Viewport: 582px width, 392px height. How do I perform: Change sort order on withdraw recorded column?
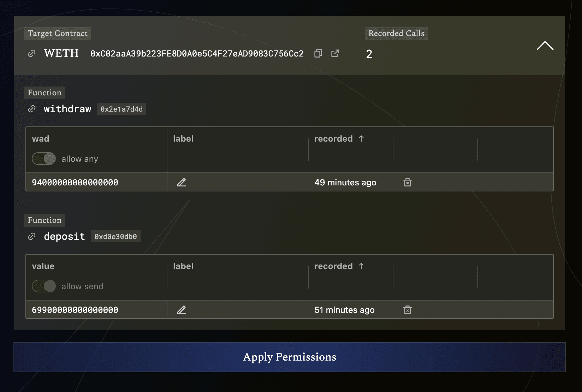coord(339,138)
